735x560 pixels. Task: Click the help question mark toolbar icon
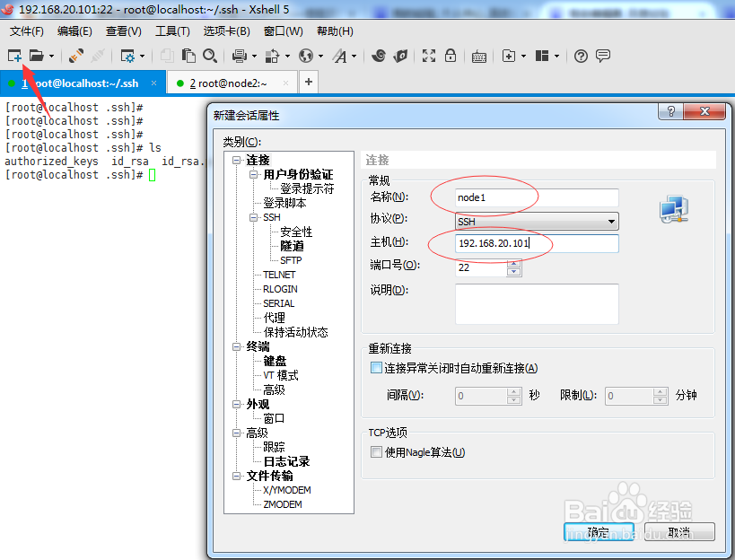coord(581,57)
